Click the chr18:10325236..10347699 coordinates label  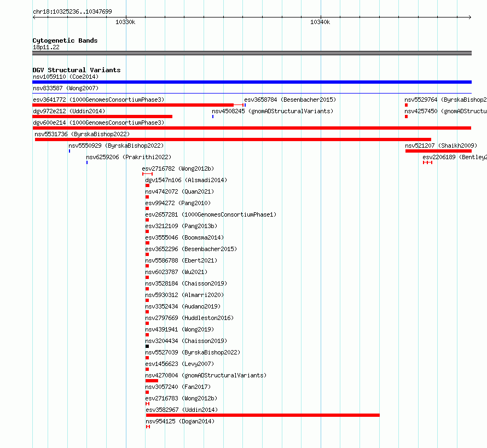click(72, 11)
